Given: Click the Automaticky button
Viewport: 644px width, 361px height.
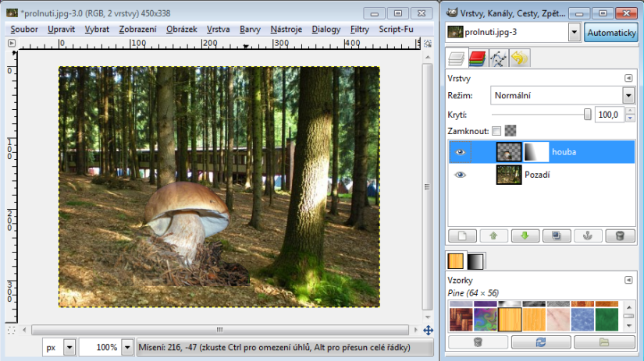Looking at the screenshot, I should point(611,33).
